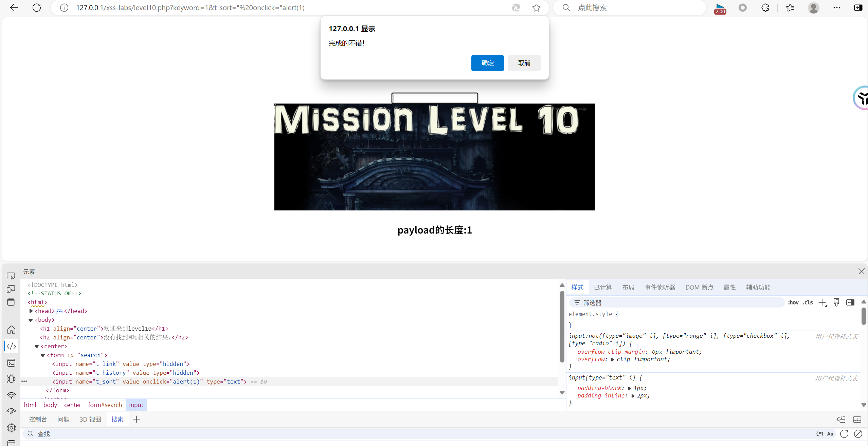Toggle match case in the find bar
This screenshot has height=446, width=868.
click(830, 433)
